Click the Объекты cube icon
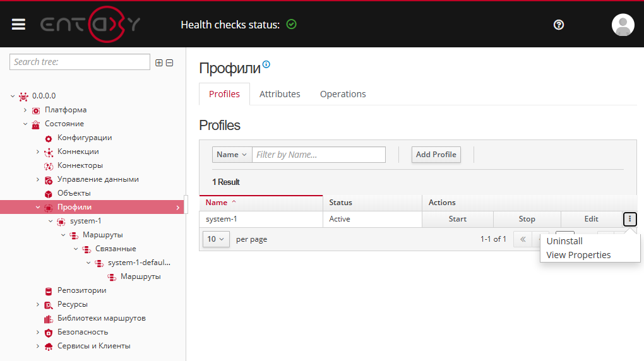Viewport: 644px width, 361px height. [49, 194]
